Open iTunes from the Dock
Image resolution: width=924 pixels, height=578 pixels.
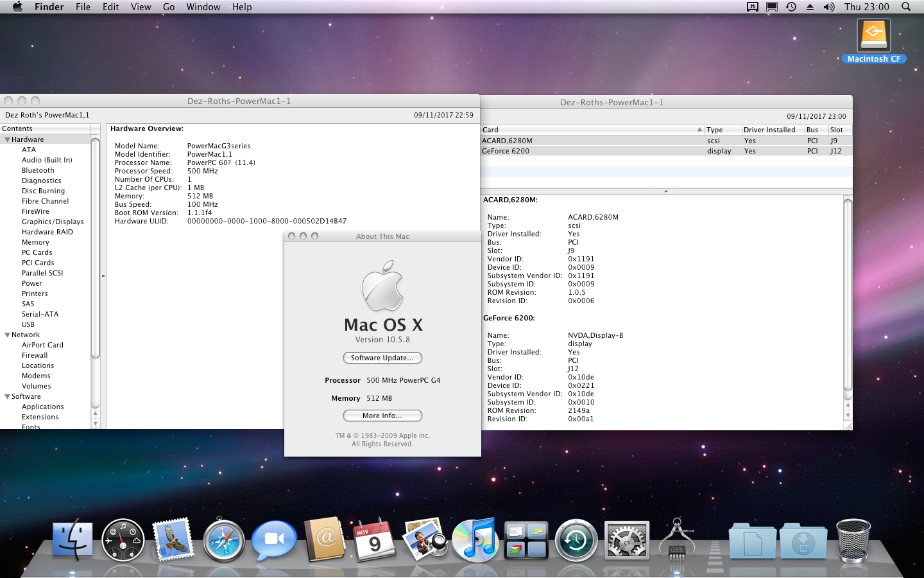pyautogui.click(x=475, y=539)
